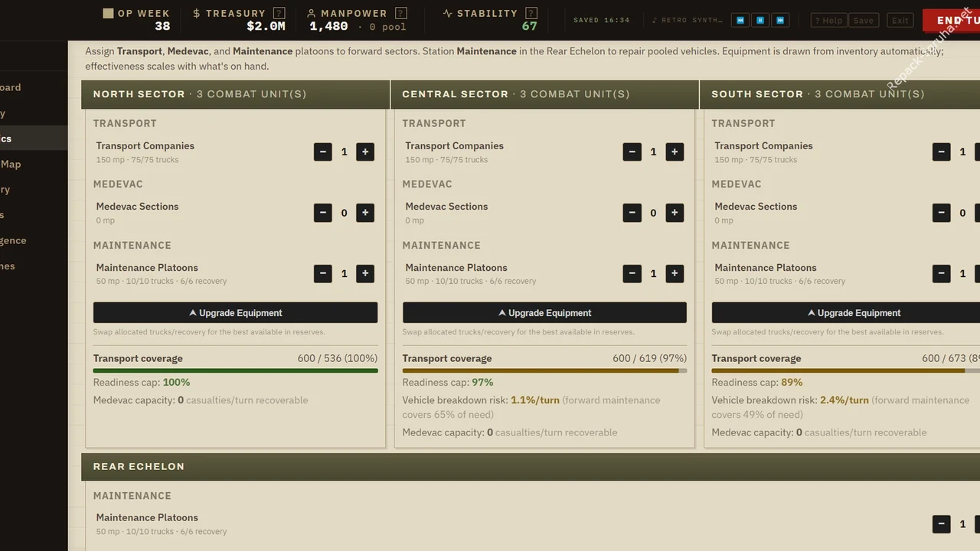Increase Central Sector Maintenance Platoons
This screenshot has height=551, width=980.
pyautogui.click(x=675, y=273)
